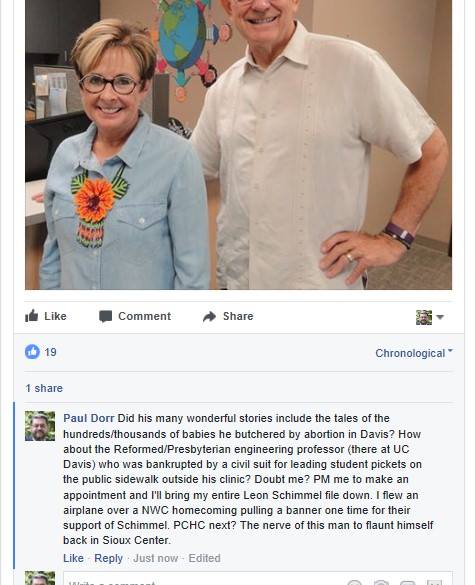Open the Paul Dorr name link
Screen dimensions: 475x585
tap(88, 418)
